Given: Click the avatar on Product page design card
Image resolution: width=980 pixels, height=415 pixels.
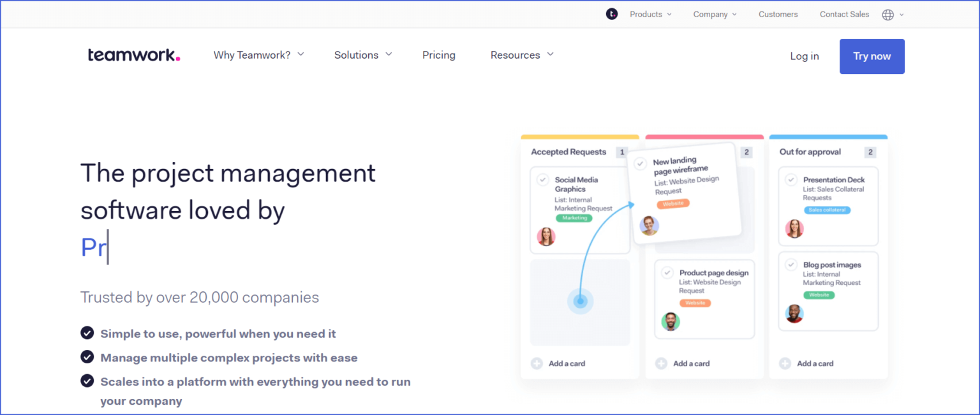Looking at the screenshot, I should click(671, 321).
